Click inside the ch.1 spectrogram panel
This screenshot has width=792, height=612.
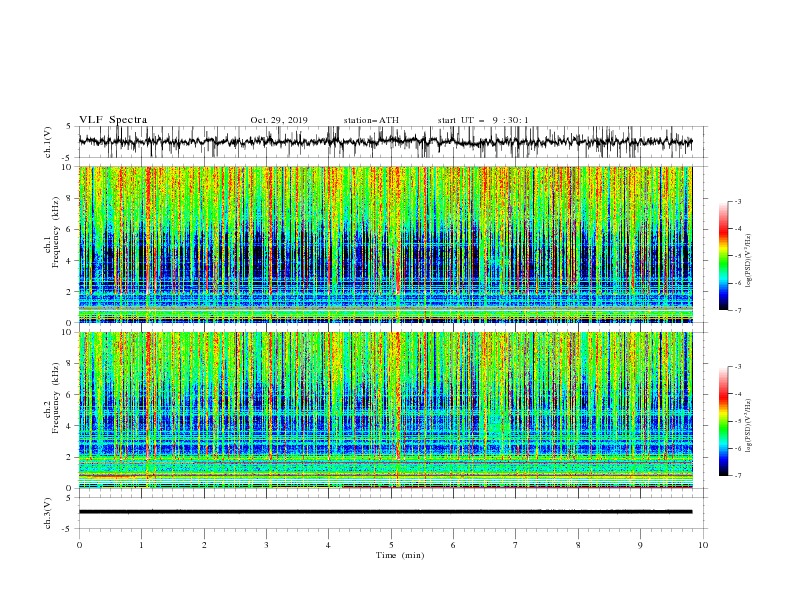pos(385,244)
